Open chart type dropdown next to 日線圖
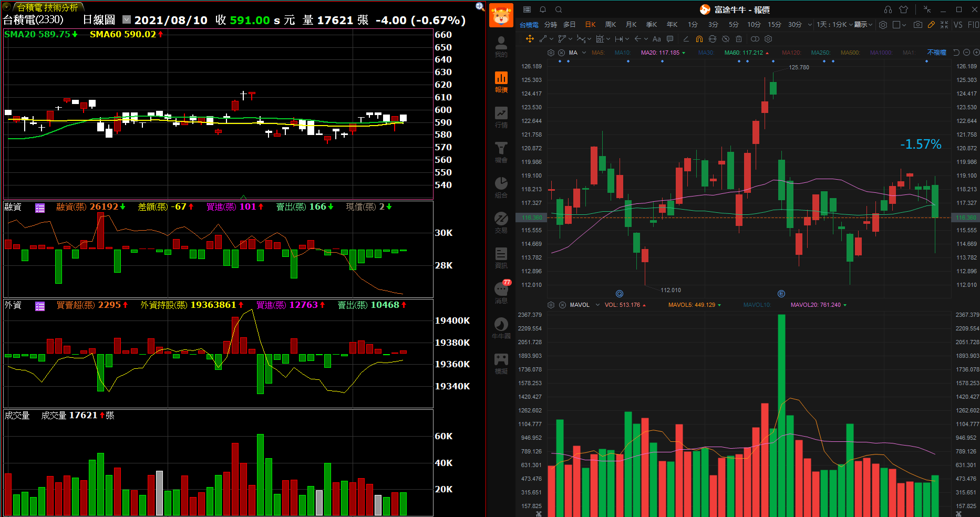The width and height of the screenshot is (980, 517). [127, 19]
